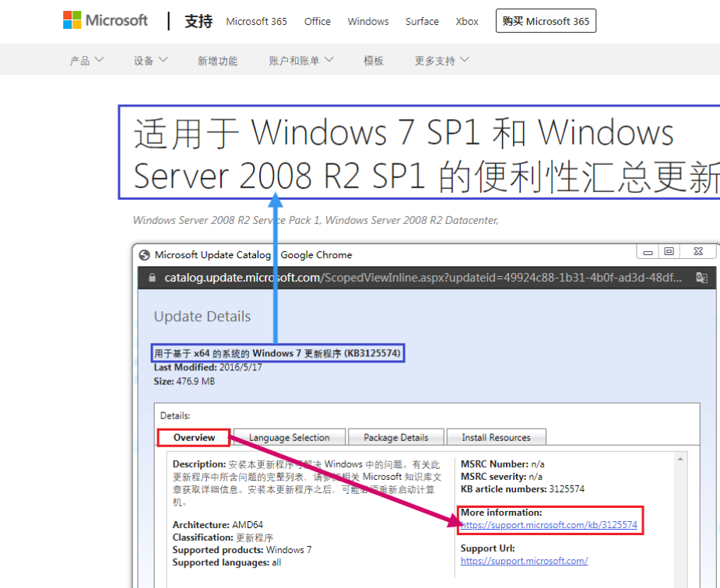Select 新增功能 in the support nav bar
Image resolution: width=720 pixels, height=588 pixels.
click(218, 59)
